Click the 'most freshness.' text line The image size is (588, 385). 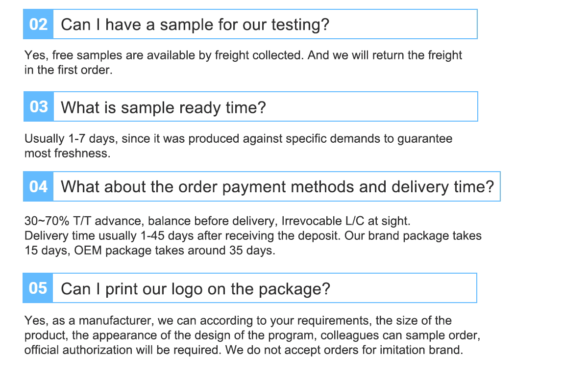[68, 153]
